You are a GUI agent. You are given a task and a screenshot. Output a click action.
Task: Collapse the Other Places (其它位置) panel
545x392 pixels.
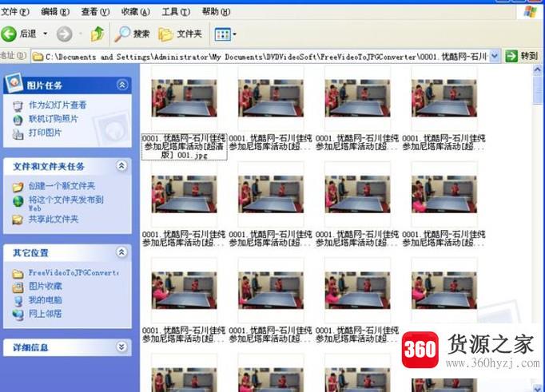coord(121,252)
